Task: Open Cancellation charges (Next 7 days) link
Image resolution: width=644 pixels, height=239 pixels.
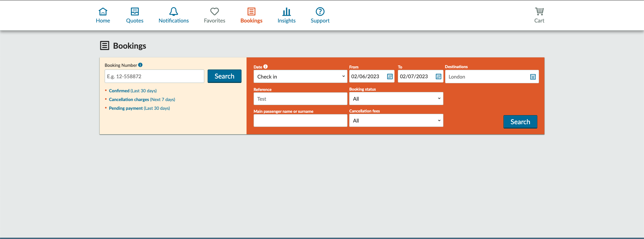Action: (142, 99)
